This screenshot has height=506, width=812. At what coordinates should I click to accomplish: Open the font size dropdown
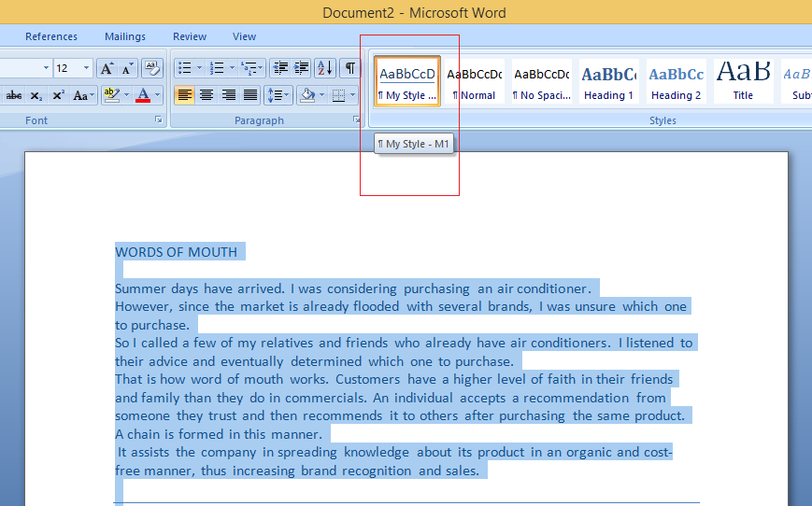tap(87, 68)
